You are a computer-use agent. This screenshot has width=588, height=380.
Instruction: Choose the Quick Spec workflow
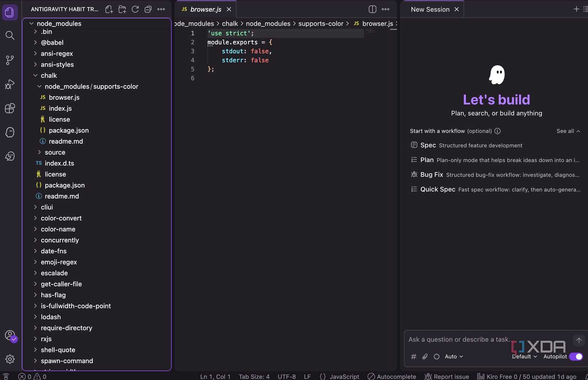point(496,189)
